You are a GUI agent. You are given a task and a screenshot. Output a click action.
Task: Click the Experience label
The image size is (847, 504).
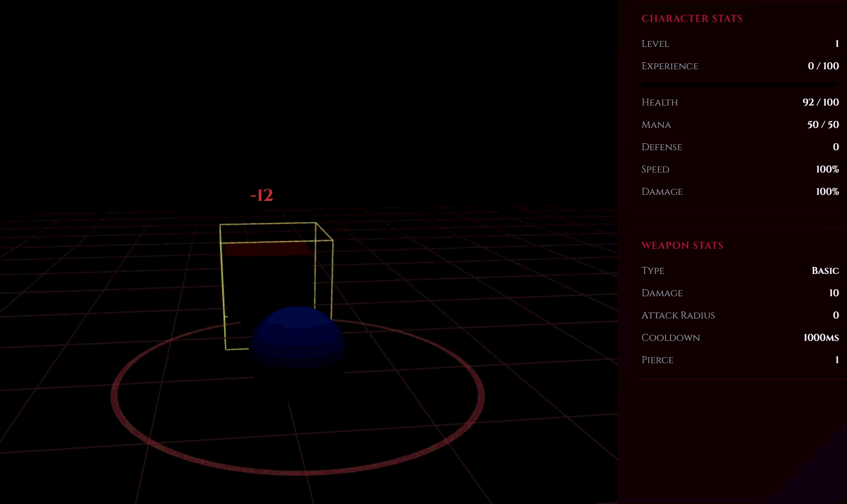670,66
